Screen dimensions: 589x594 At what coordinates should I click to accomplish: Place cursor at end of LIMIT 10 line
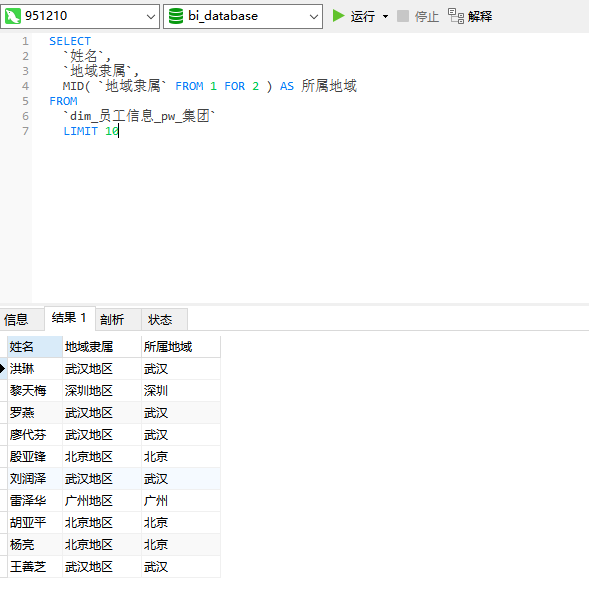[x=119, y=131]
